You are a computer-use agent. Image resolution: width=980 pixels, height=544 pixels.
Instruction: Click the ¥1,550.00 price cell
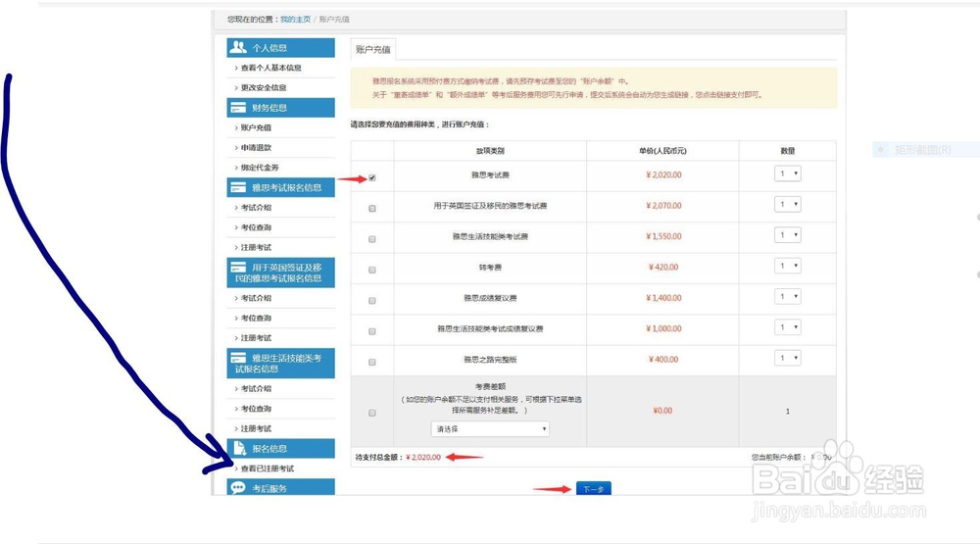[663, 236]
